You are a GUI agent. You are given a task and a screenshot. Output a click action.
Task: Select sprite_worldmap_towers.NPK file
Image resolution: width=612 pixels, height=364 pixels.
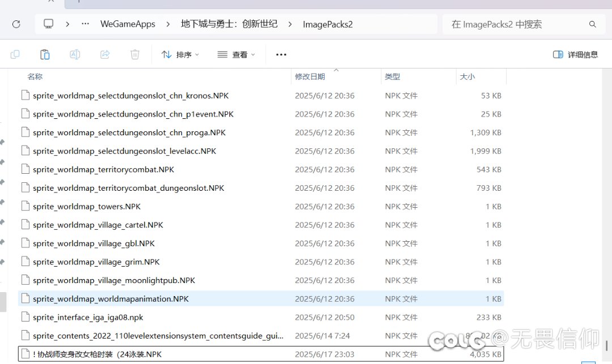(x=87, y=207)
